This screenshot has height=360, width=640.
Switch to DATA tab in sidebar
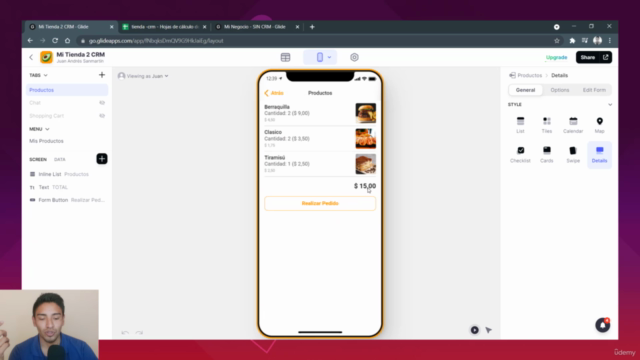point(60,160)
